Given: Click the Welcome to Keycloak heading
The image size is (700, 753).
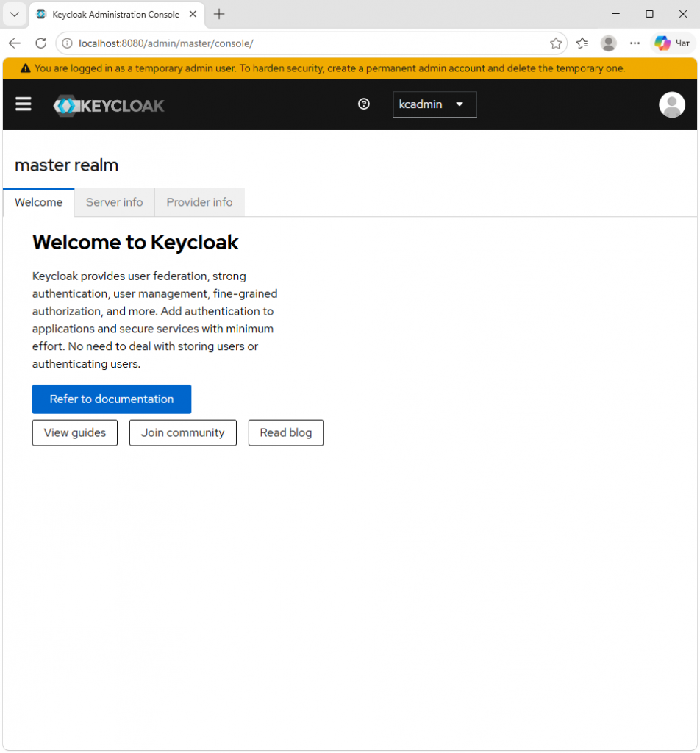Looking at the screenshot, I should [135, 242].
